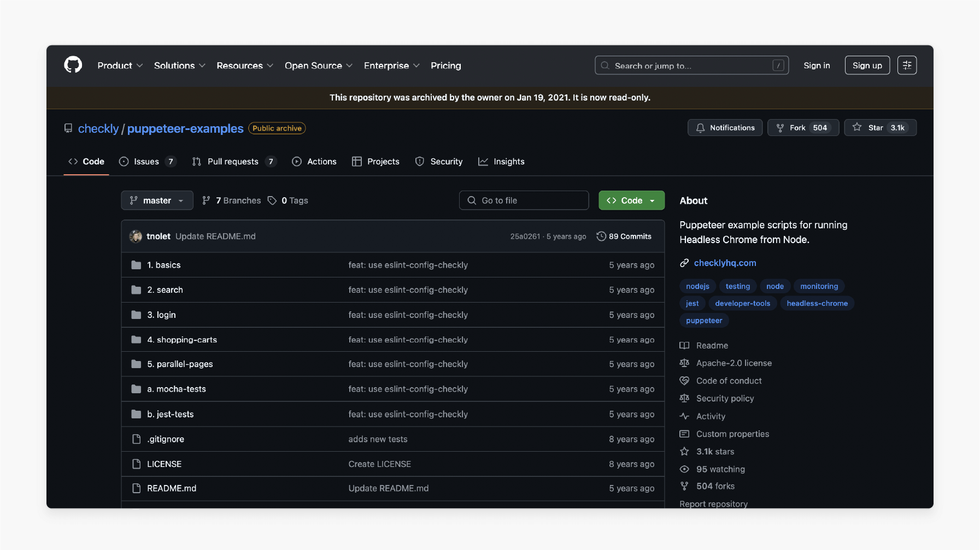
Task: Click the Sign up button
Action: tap(867, 66)
